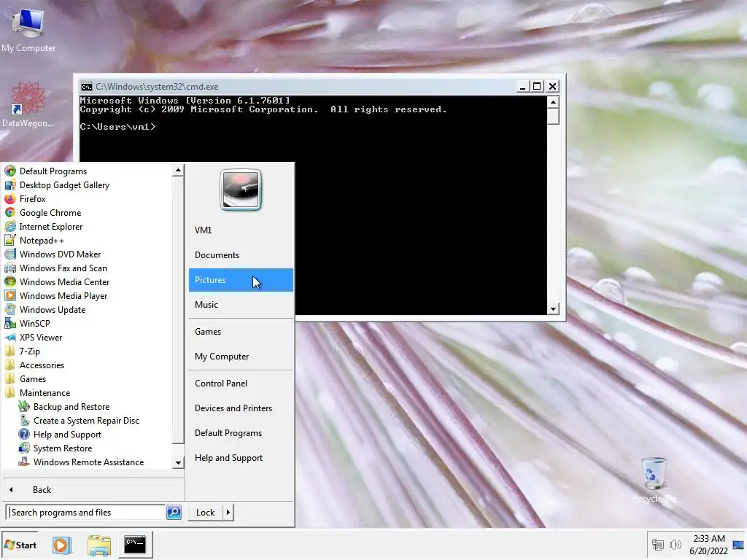Image resolution: width=747 pixels, height=560 pixels.
Task: Click the cmd window title bar icon
Action: tap(87, 86)
